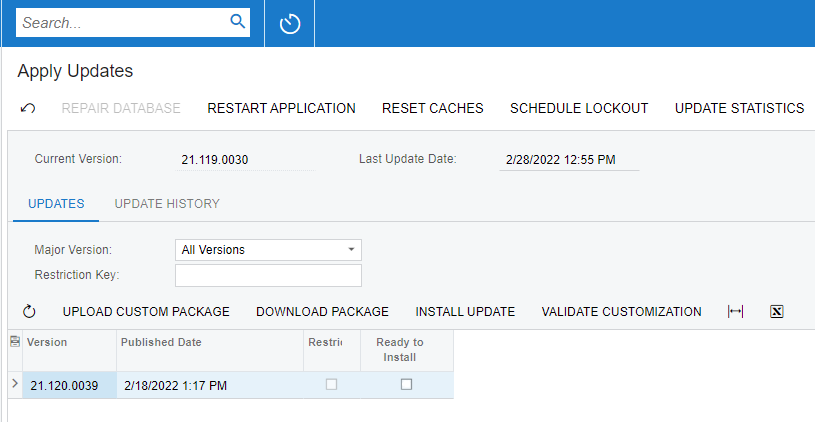Click the Ready to Install column header
This screenshot has height=422, width=815.
pyautogui.click(x=407, y=350)
